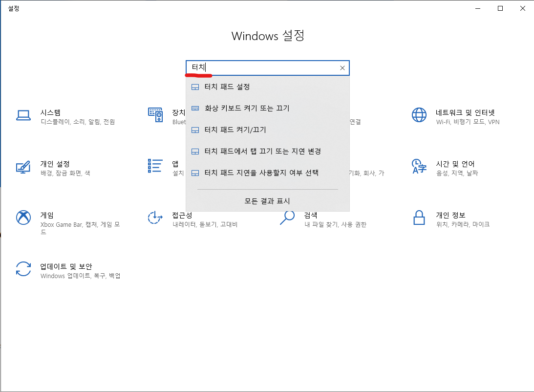
Task: Click 위치, 카메라, 마이크 description
Action: pos(463,224)
